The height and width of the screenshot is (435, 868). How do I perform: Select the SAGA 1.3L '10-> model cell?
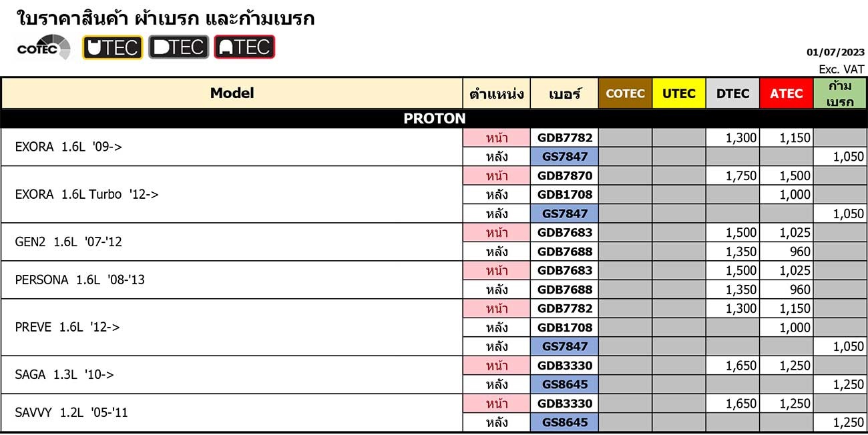[232, 375]
